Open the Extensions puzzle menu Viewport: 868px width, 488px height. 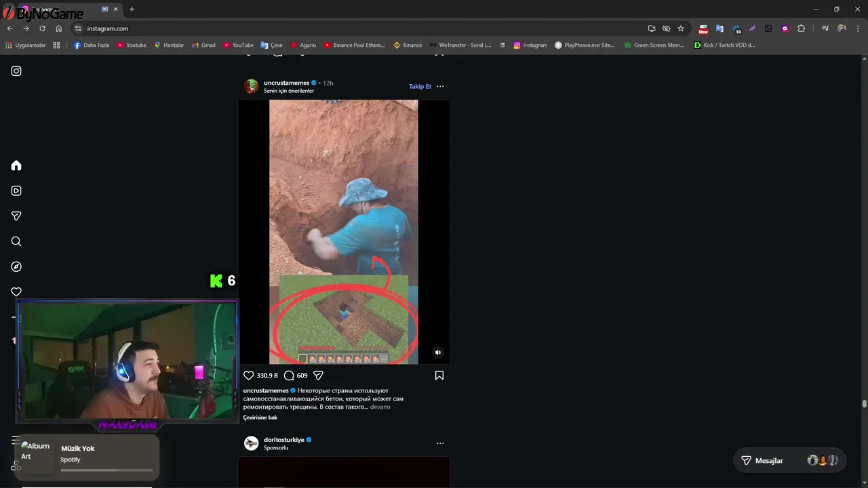tap(802, 28)
